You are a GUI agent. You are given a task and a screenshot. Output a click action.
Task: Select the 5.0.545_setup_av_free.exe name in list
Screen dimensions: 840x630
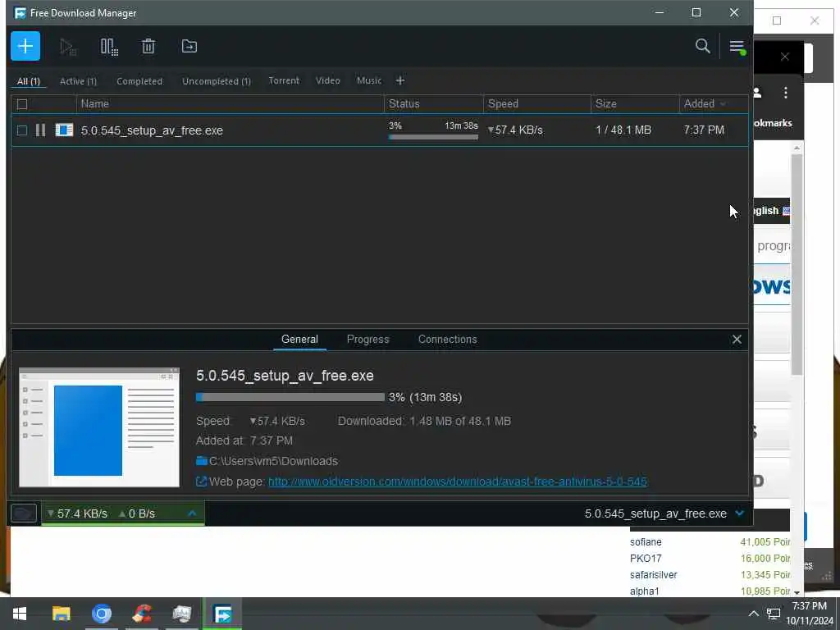click(x=152, y=130)
